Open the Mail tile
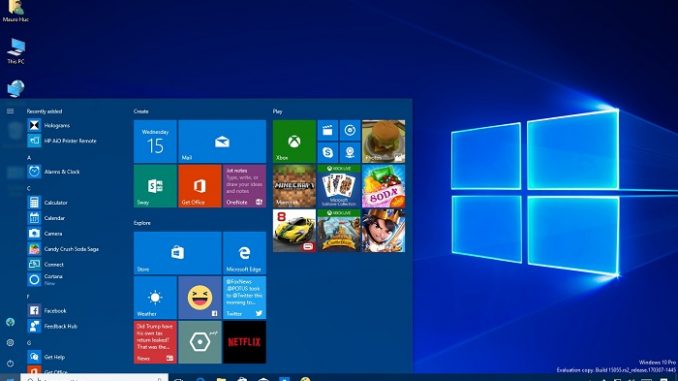 click(x=222, y=141)
